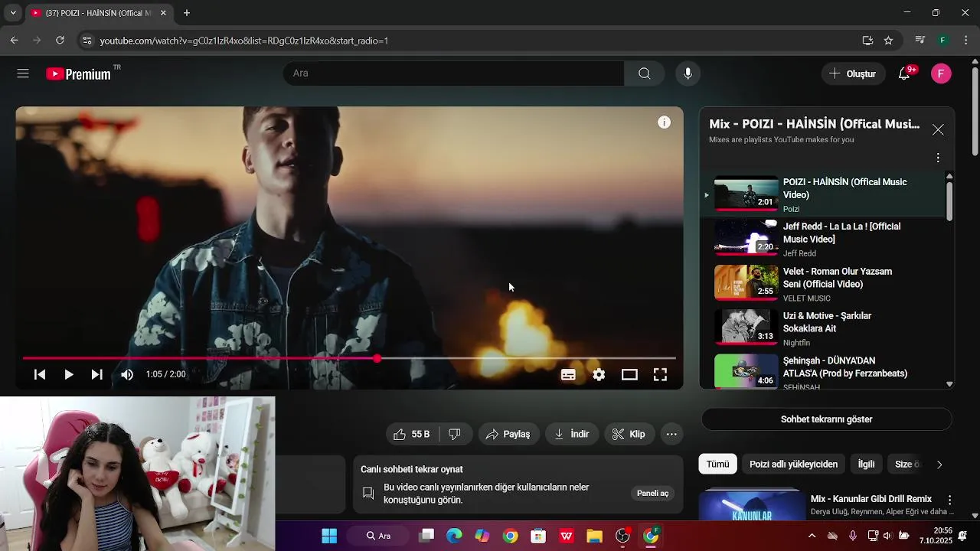Click Paneli aç button for chat replay
This screenshot has height=551, width=980.
pyautogui.click(x=653, y=494)
